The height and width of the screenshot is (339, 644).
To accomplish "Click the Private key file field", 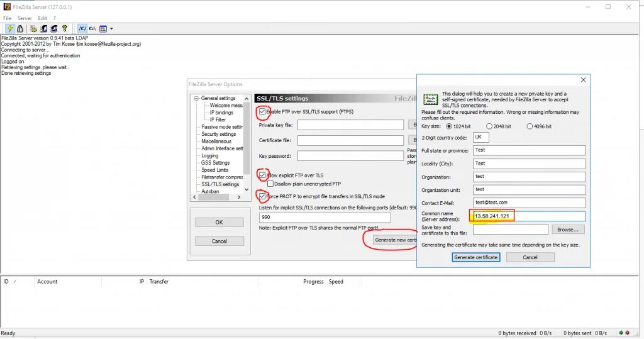I will (x=350, y=125).
